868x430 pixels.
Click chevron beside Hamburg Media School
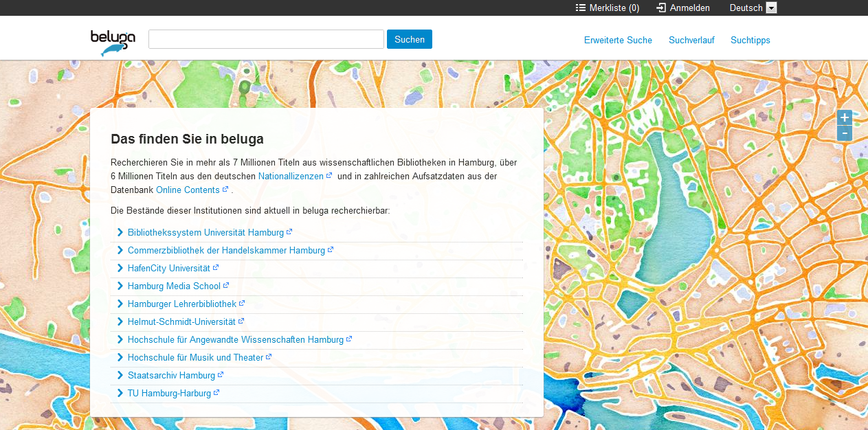(120, 286)
